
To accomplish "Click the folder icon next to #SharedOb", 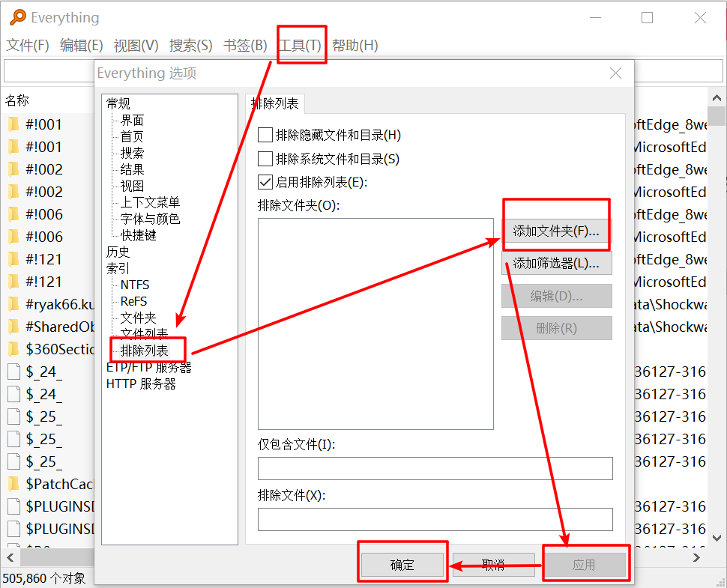I will (12, 326).
